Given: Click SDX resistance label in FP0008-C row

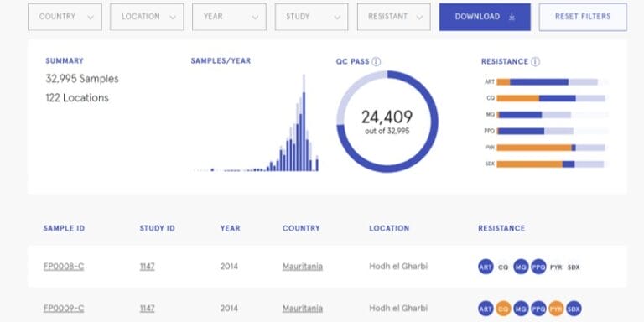Looking at the screenshot, I should (x=574, y=267).
